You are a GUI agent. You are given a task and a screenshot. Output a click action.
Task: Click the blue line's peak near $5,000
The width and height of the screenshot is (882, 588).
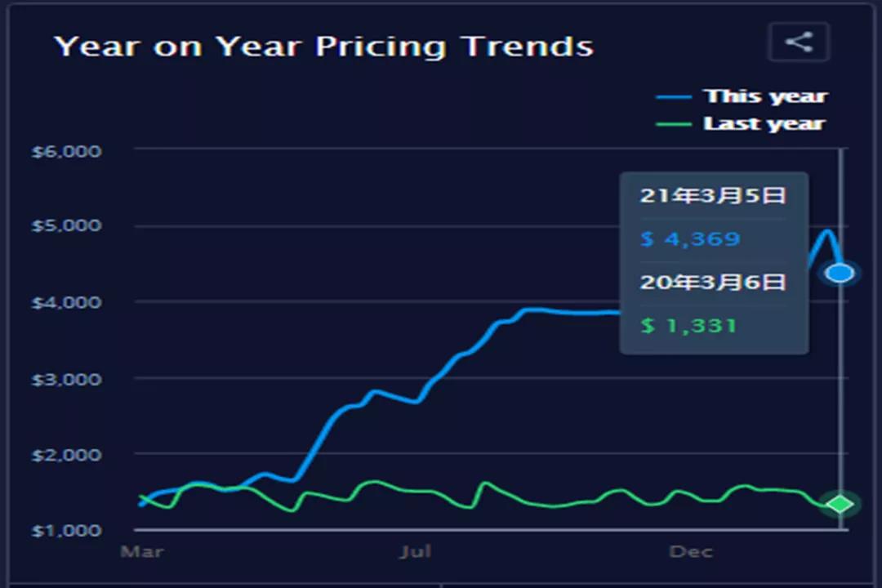pos(827,232)
